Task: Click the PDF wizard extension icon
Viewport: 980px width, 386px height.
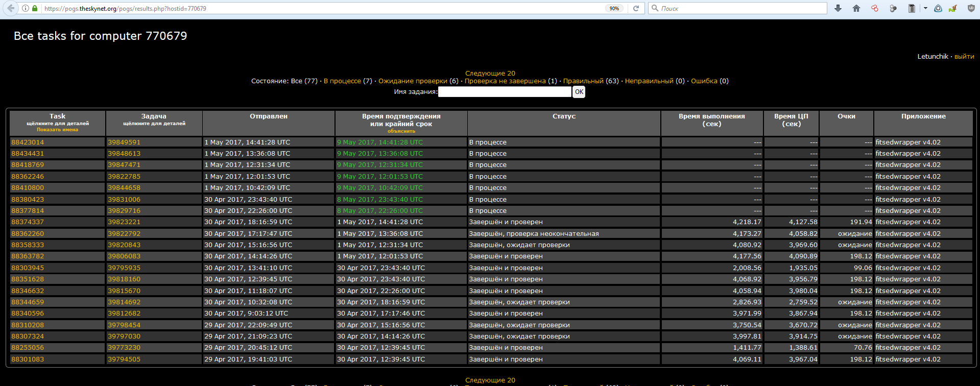Action: tap(953, 8)
